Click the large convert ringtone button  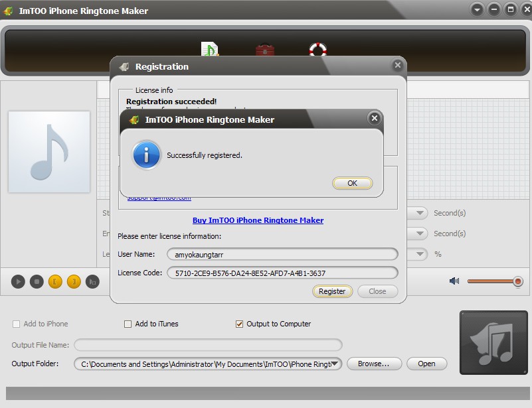[x=493, y=342]
